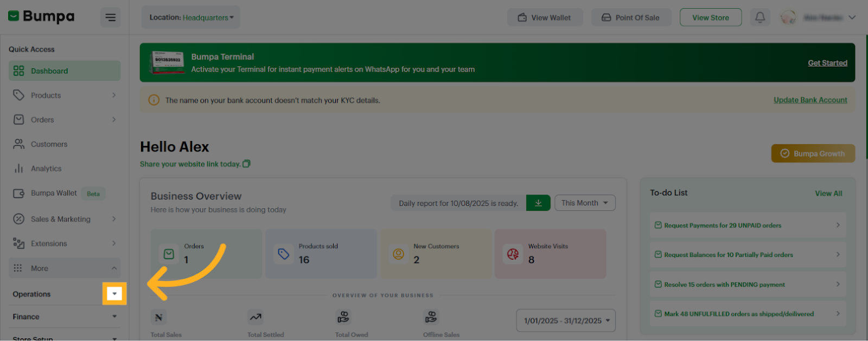Click the Products tag icon
868x341 pixels.
19,95
